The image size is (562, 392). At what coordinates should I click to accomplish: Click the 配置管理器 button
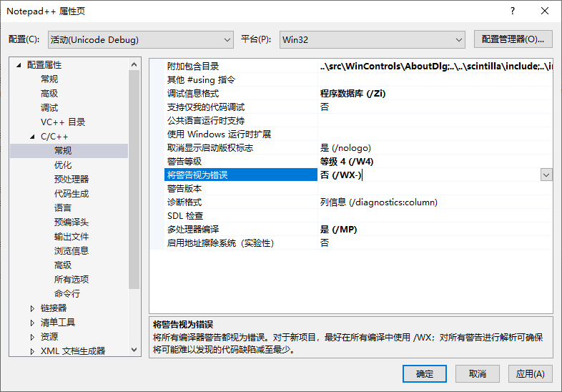coord(513,39)
